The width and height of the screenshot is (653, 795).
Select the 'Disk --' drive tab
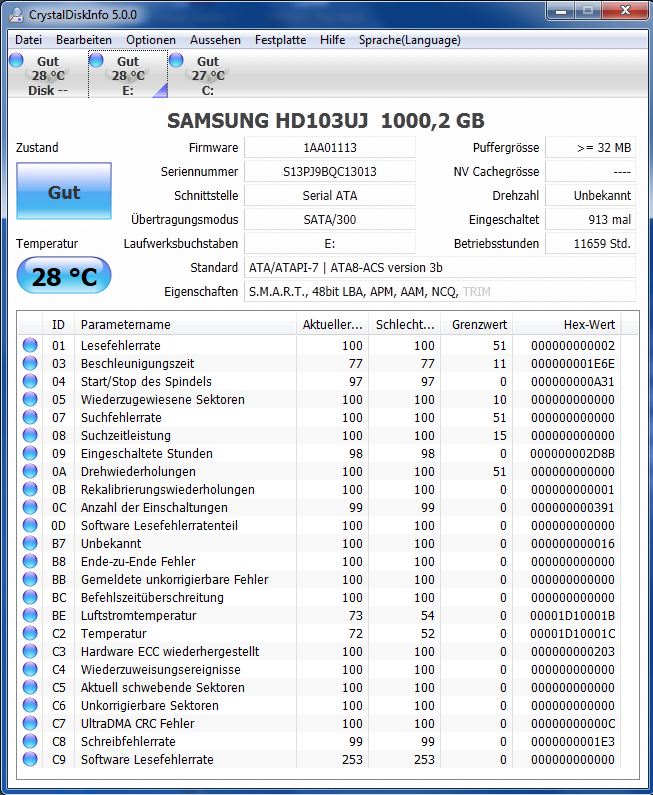[x=48, y=75]
